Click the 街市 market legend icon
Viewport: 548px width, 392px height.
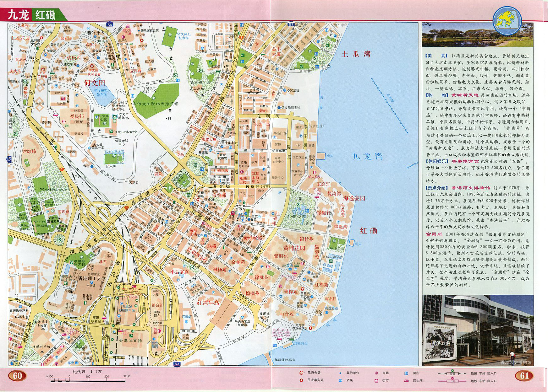(376, 380)
